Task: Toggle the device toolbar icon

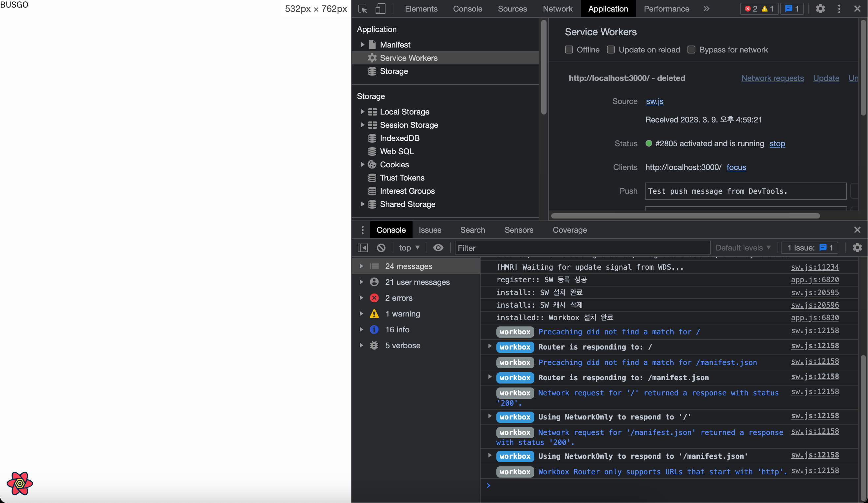Action: click(x=380, y=9)
